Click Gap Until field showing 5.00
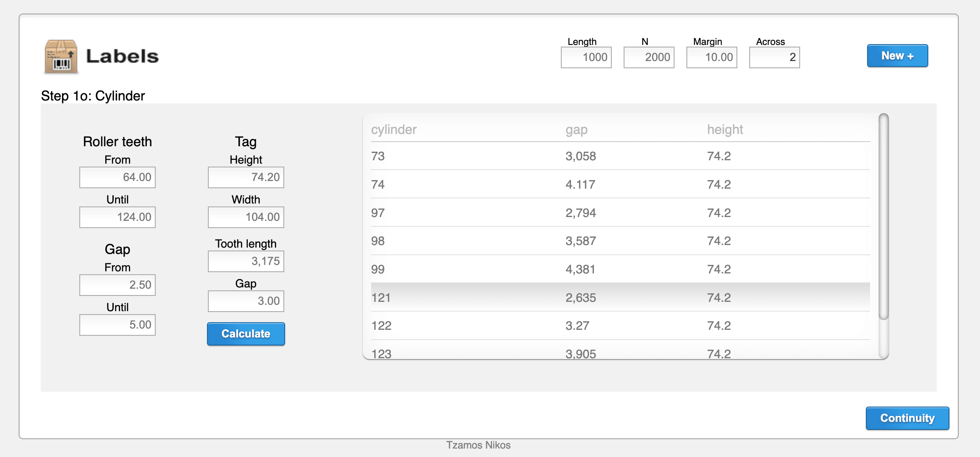Image resolution: width=980 pixels, height=457 pixels. click(x=118, y=325)
